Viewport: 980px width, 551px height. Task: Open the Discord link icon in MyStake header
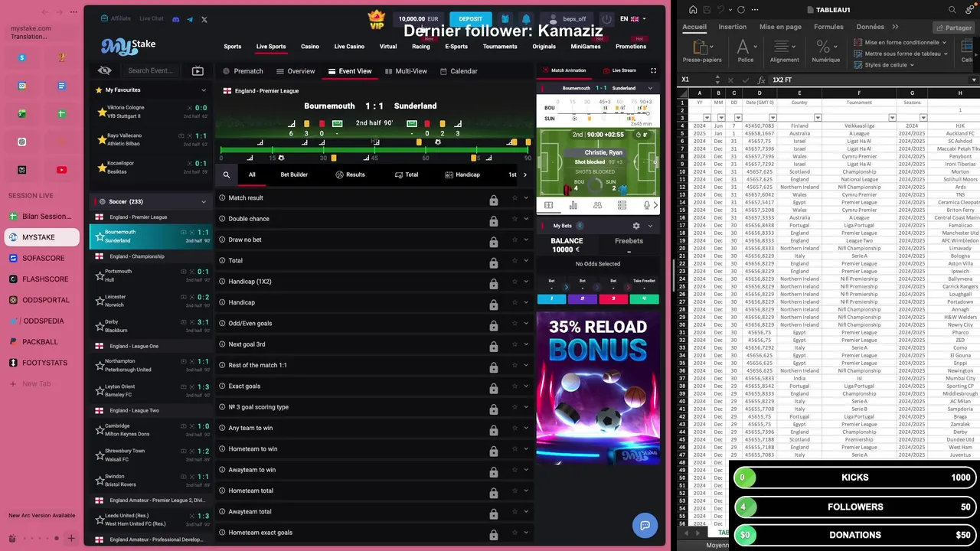click(x=176, y=19)
